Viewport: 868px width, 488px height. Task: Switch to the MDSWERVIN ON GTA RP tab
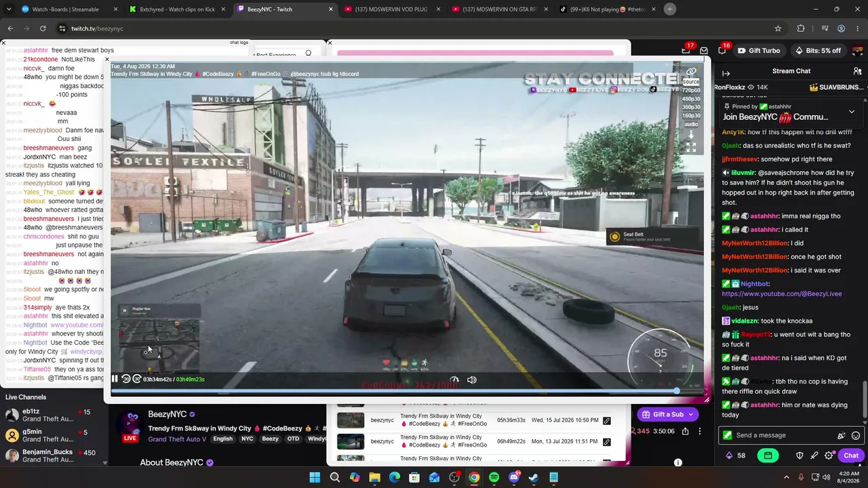click(499, 9)
